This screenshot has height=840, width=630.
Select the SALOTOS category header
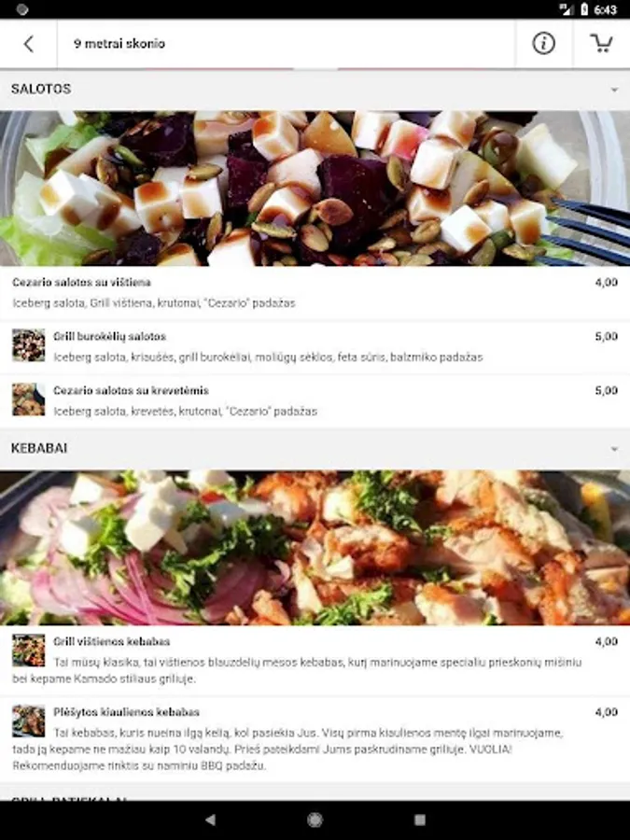click(x=315, y=90)
